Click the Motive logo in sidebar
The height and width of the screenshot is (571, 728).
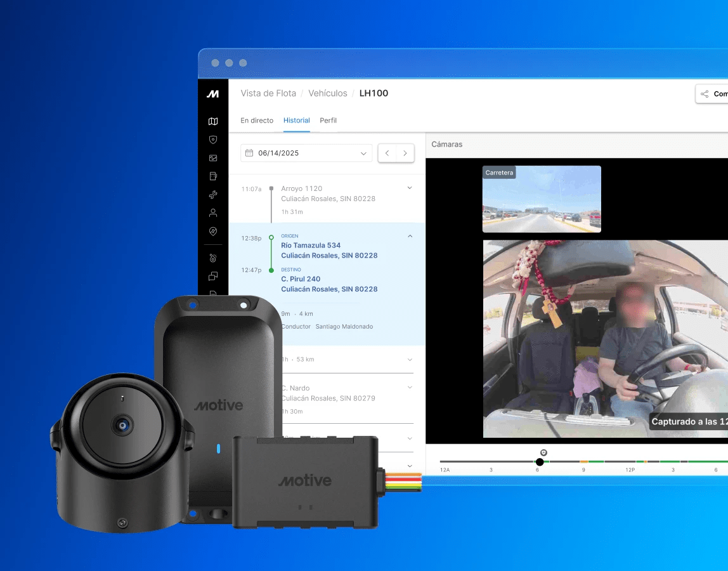tap(213, 94)
